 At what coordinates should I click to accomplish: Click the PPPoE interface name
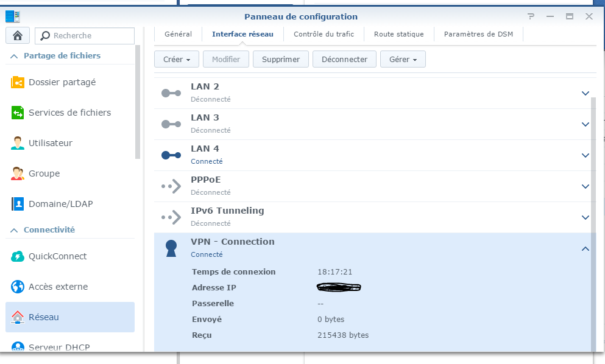tap(206, 180)
